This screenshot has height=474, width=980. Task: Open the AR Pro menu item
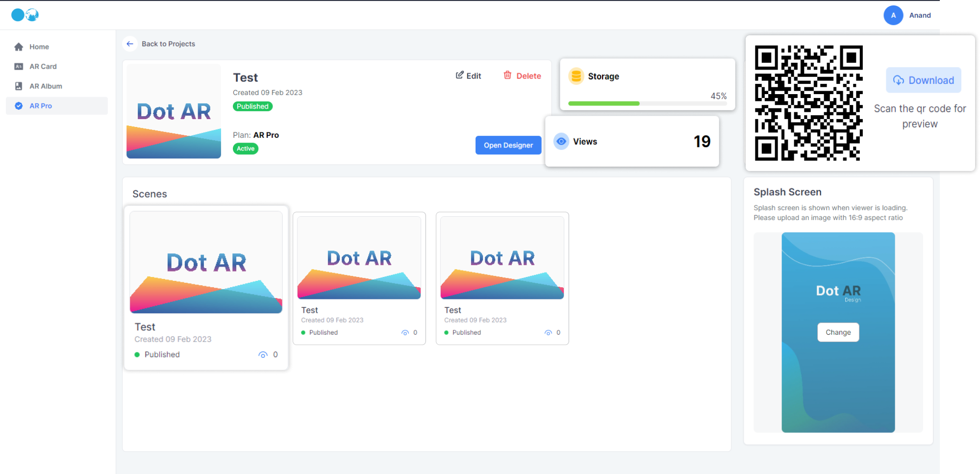[x=41, y=106]
